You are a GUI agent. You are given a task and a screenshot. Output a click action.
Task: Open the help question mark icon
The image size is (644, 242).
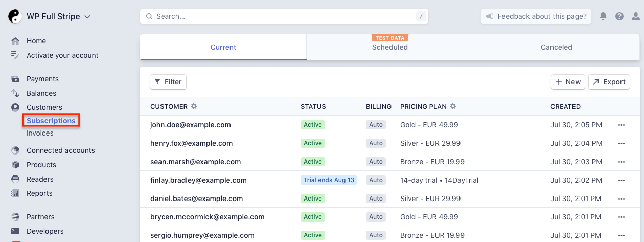point(619,16)
